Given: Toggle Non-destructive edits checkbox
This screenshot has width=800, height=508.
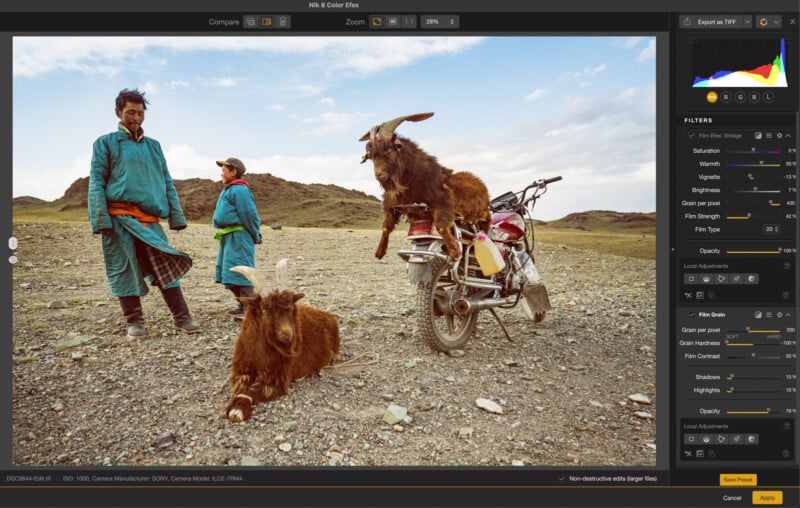Looking at the screenshot, I should [x=561, y=478].
